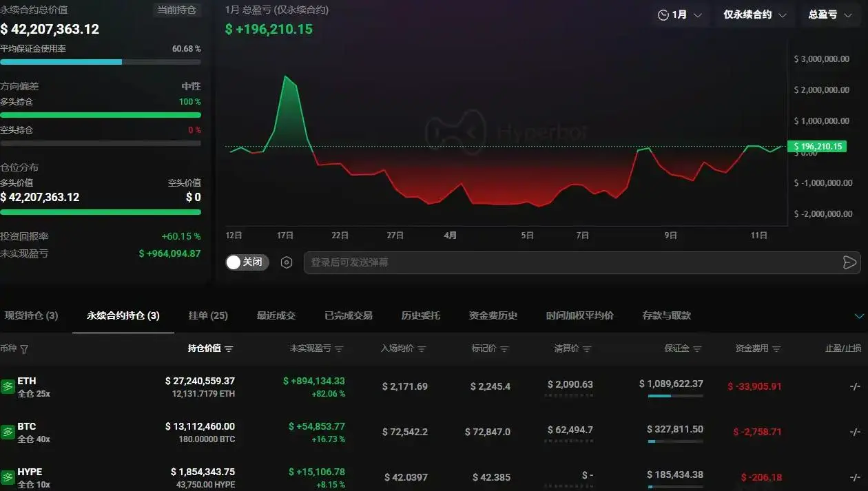Open the 1月 time range dropdown

(x=680, y=14)
